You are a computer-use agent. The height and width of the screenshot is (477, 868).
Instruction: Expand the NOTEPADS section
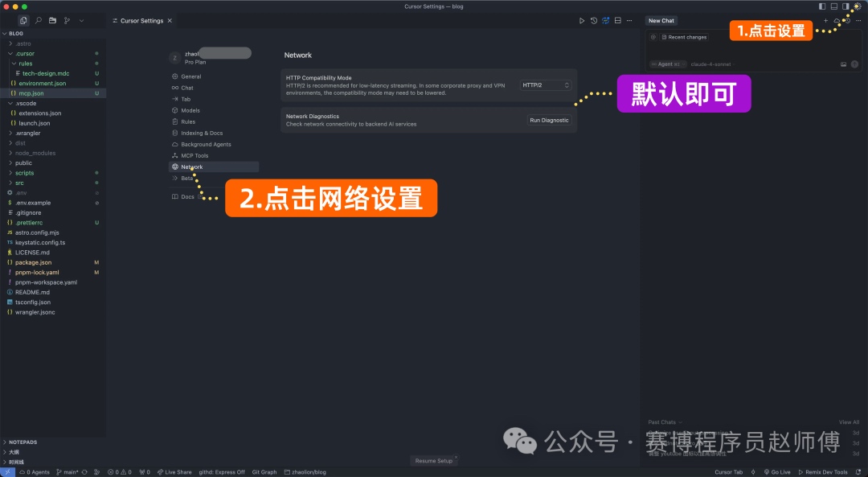pyautogui.click(x=53, y=442)
